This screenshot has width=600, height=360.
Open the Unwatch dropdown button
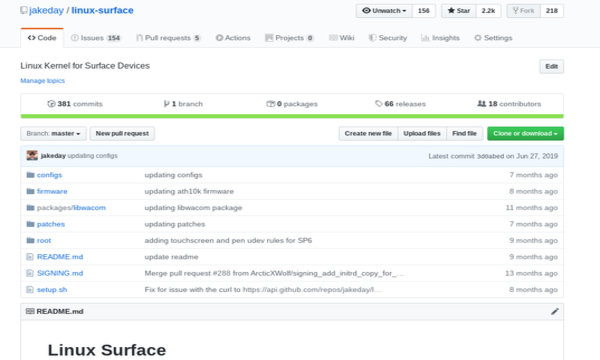[x=384, y=11]
